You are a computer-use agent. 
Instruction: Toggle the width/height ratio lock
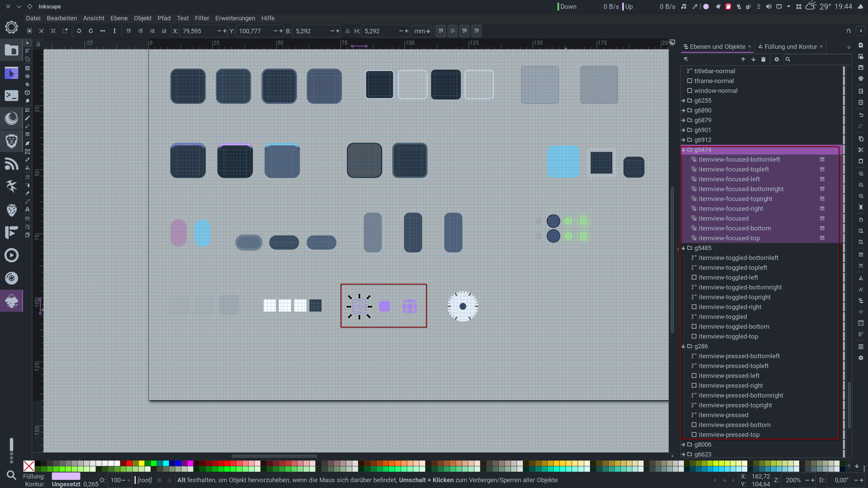pyautogui.click(x=347, y=31)
